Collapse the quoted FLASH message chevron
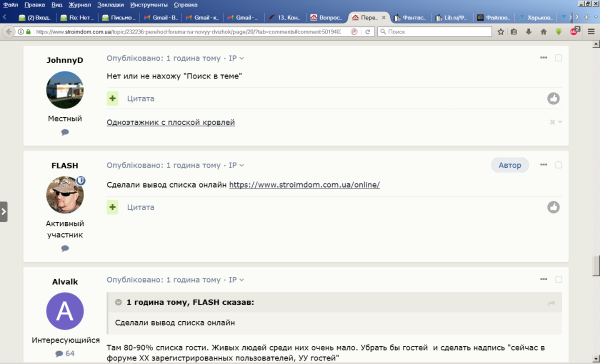The height and width of the screenshot is (364, 600). pos(118,302)
